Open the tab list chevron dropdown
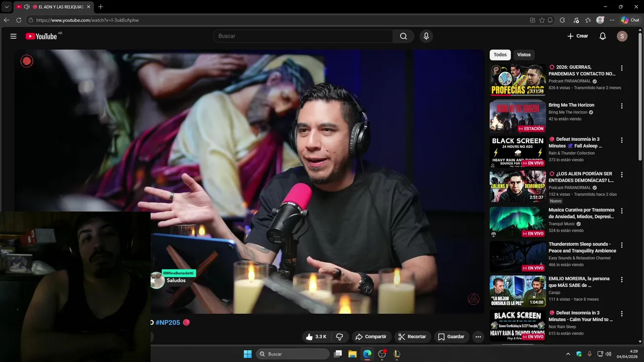This screenshot has height=362, width=644. click(x=7, y=7)
